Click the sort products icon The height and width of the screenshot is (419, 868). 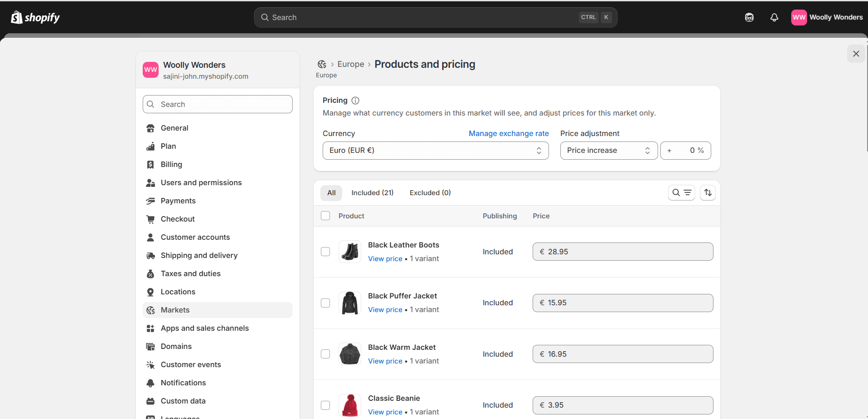[x=708, y=193]
